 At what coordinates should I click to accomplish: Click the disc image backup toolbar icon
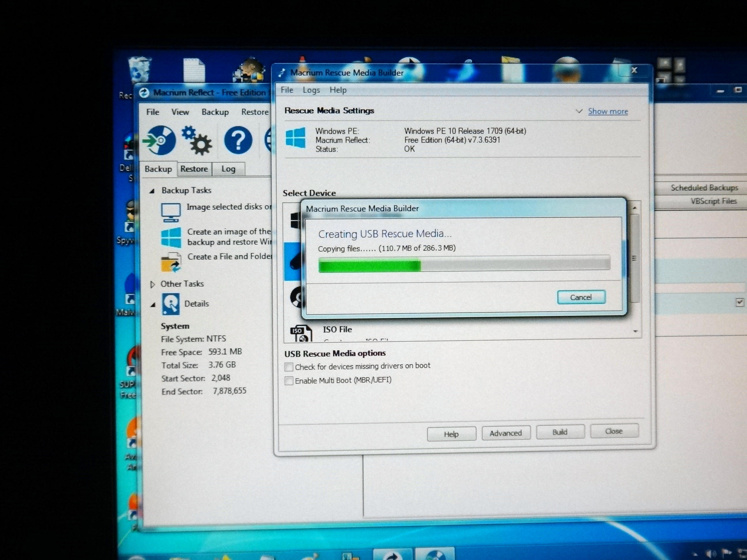[159, 140]
